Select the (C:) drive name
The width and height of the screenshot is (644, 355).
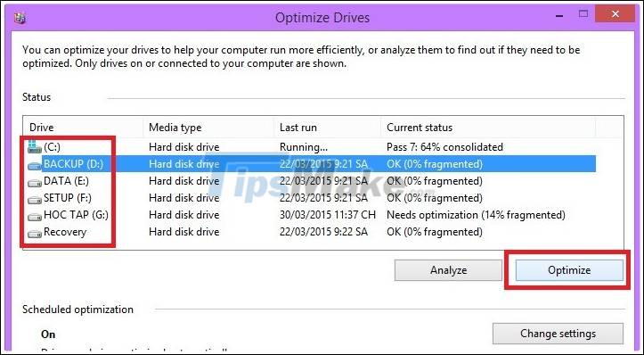[x=53, y=147]
